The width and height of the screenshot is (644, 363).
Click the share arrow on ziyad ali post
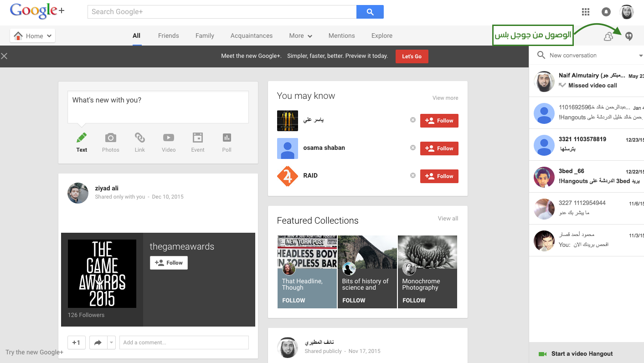pyautogui.click(x=98, y=343)
